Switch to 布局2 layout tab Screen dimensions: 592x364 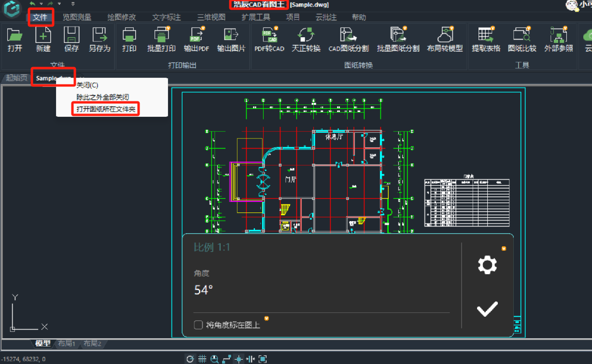pos(92,344)
